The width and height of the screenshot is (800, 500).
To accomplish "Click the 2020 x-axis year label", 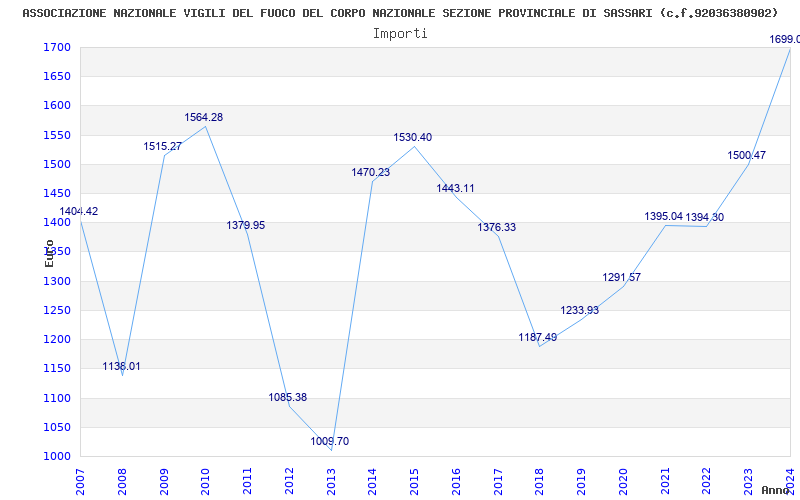I will (623, 482).
